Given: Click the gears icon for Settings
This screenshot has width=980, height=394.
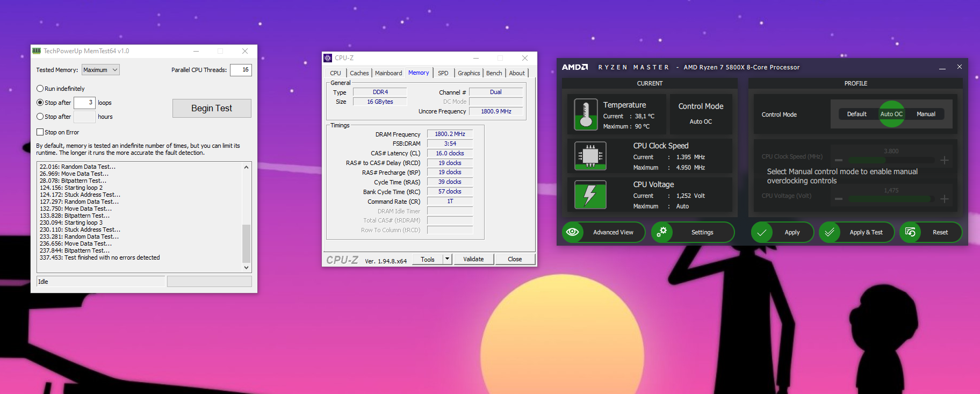Looking at the screenshot, I should (662, 232).
